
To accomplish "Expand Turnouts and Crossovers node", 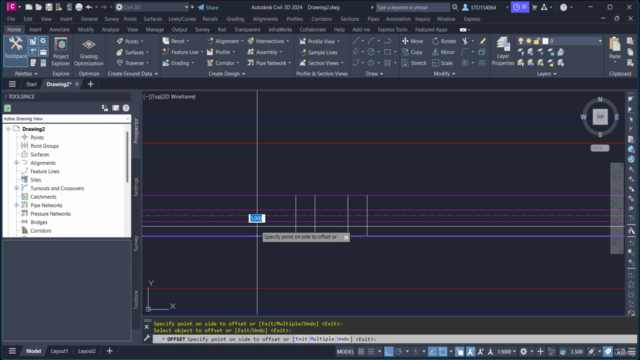I will [17, 188].
